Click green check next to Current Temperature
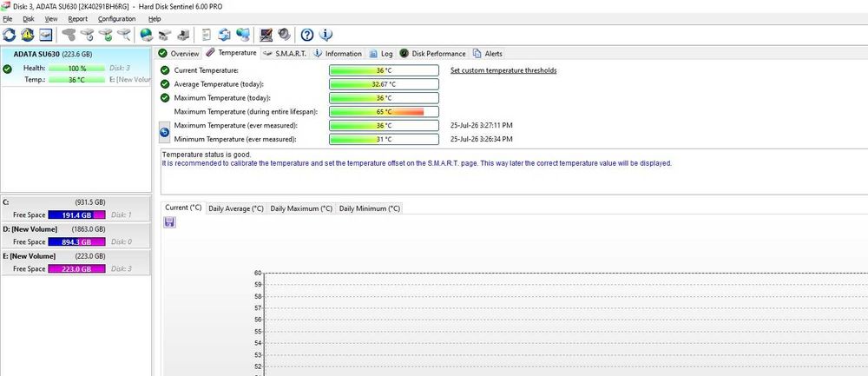 coord(165,70)
